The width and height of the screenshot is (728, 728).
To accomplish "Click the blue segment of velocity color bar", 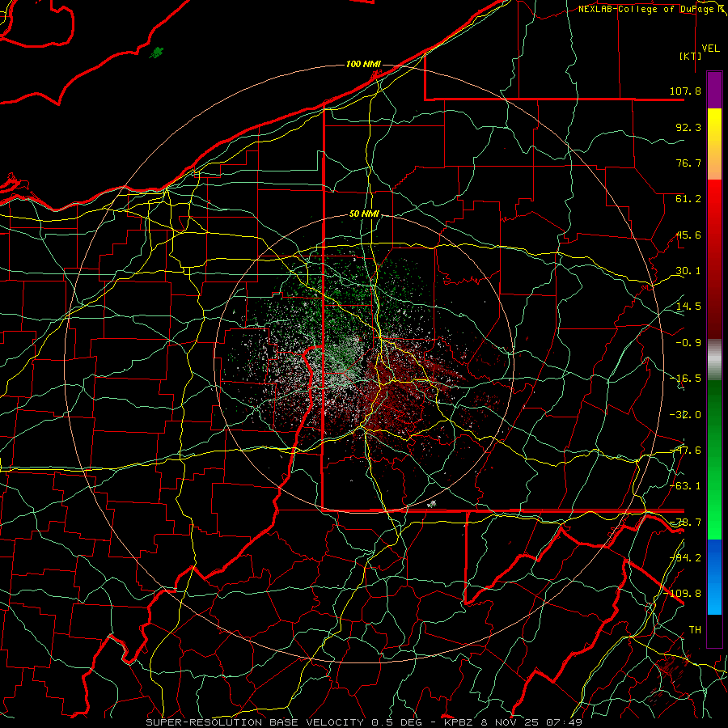I will pyautogui.click(x=714, y=577).
